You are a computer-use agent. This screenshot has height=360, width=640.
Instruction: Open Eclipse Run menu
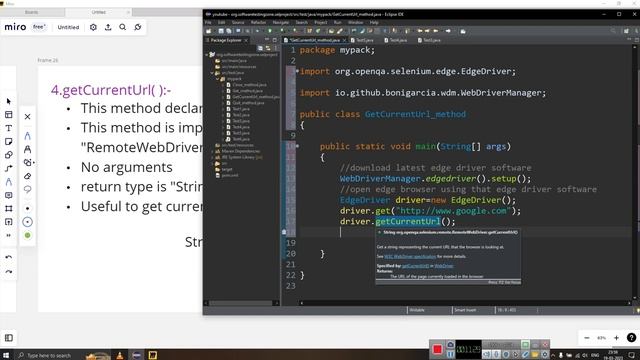click(338, 22)
